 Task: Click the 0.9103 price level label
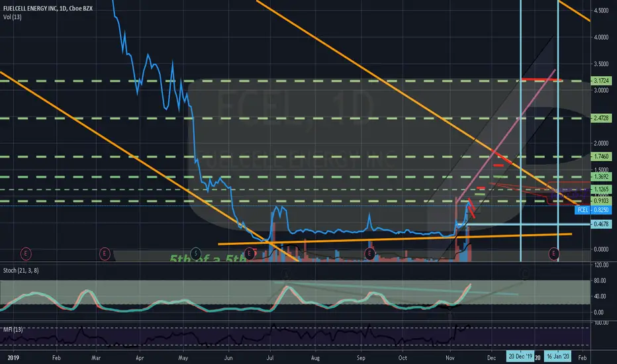click(601, 201)
